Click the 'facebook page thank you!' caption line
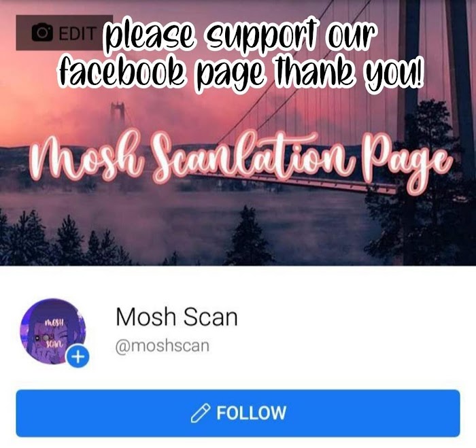 [241, 72]
